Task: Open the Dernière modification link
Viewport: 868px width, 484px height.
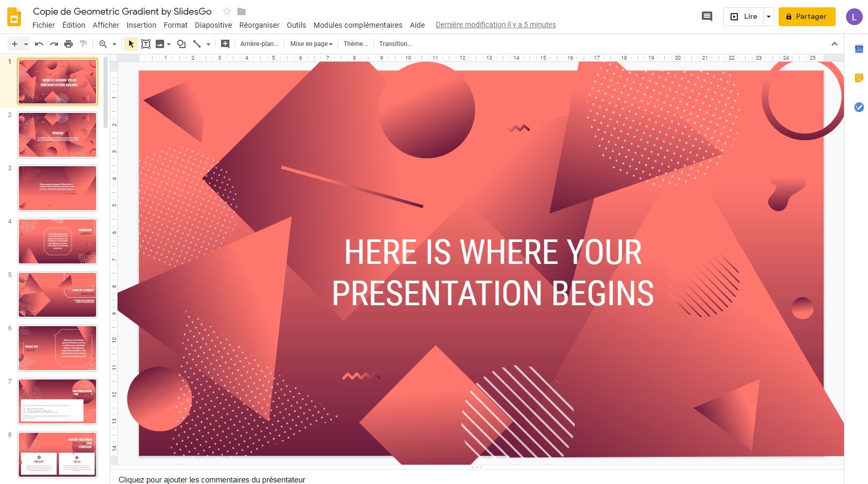Action: pyautogui.click(x=495, y=25)
